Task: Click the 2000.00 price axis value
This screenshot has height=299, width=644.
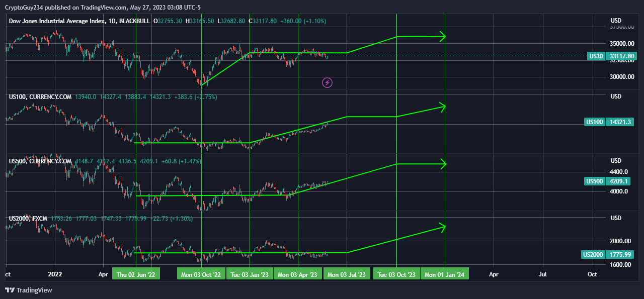Action: 620,241
